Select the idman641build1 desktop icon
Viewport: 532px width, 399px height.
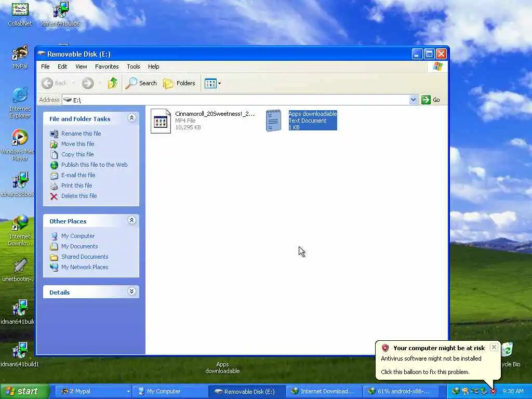click(x=20, y=355)
